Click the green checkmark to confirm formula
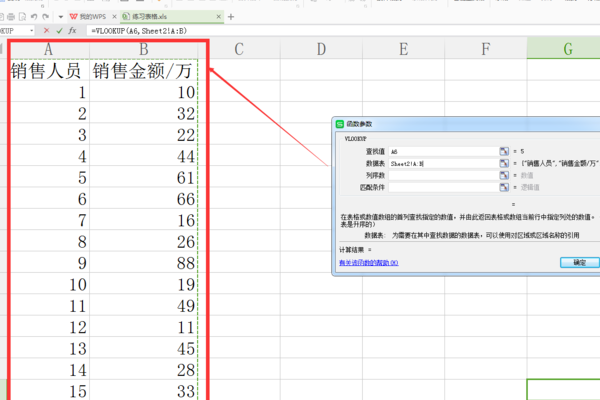The image size is (600, 400). pyautogui.click(x=59, y=31)
